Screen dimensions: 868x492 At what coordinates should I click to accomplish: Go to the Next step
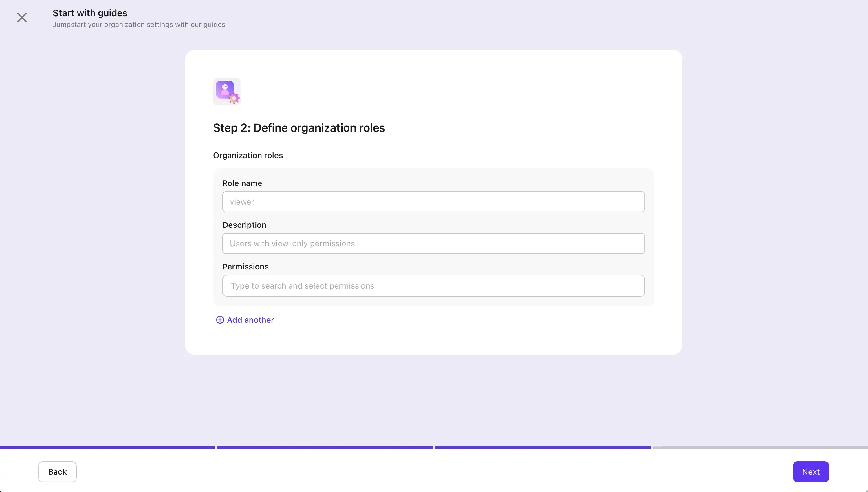point(810,472)
